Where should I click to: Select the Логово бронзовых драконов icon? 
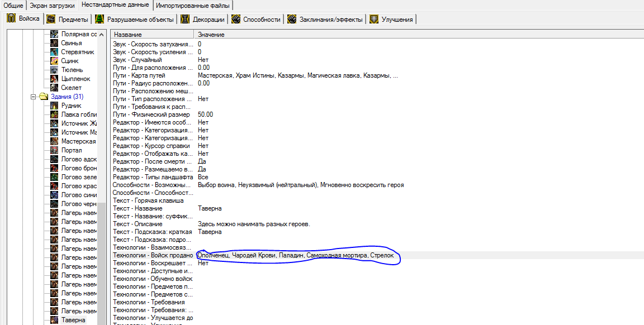[54, 168]
